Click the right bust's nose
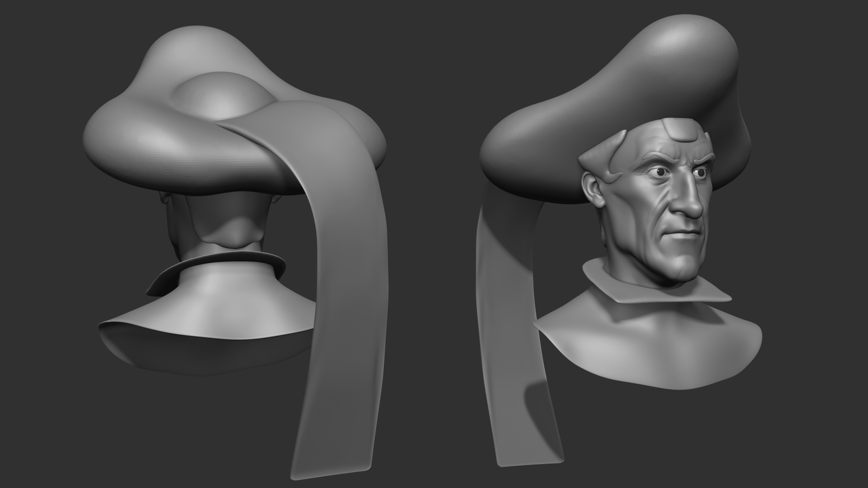Screen dimensions: 868x488 click(689, 203)
